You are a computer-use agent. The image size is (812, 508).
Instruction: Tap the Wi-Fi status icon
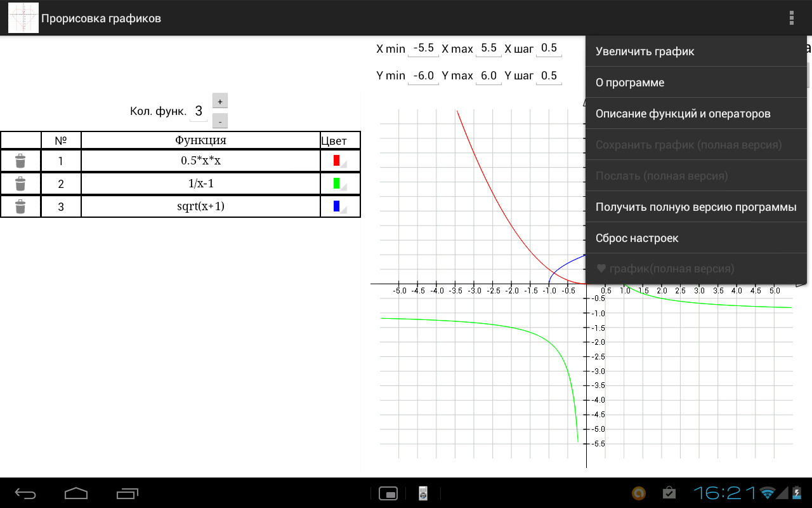click(x=768, y=493)
